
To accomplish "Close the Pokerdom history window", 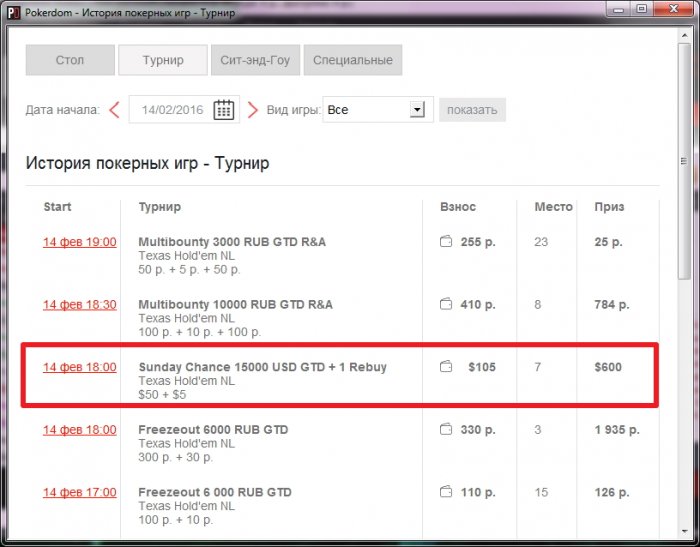I will 674,9.
